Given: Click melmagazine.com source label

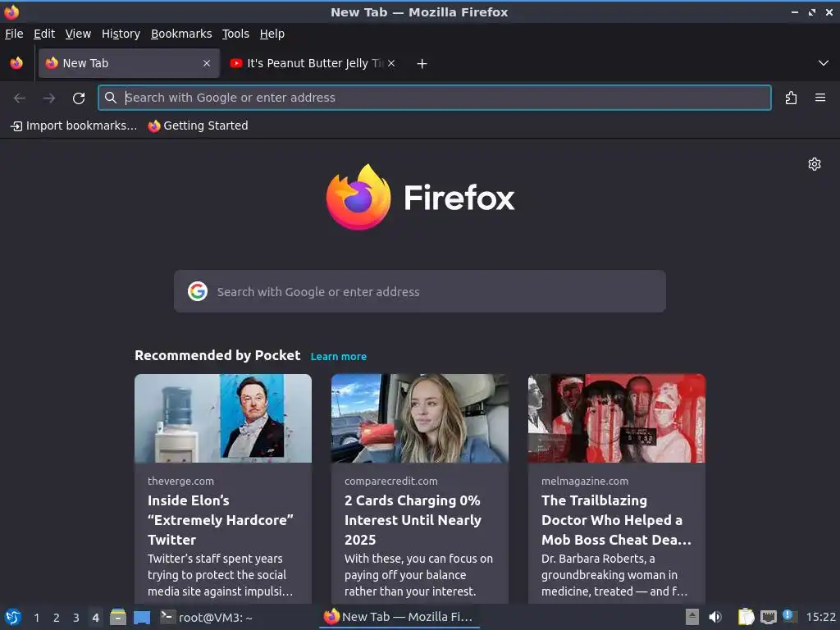Looking at the screenshot, I should coord(585,481).
